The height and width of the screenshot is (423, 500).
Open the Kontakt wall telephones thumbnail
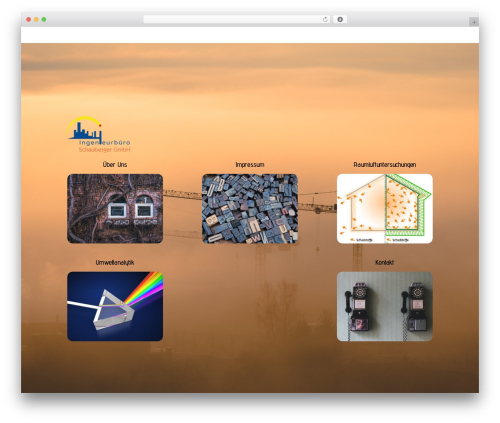tap(385, 306)
